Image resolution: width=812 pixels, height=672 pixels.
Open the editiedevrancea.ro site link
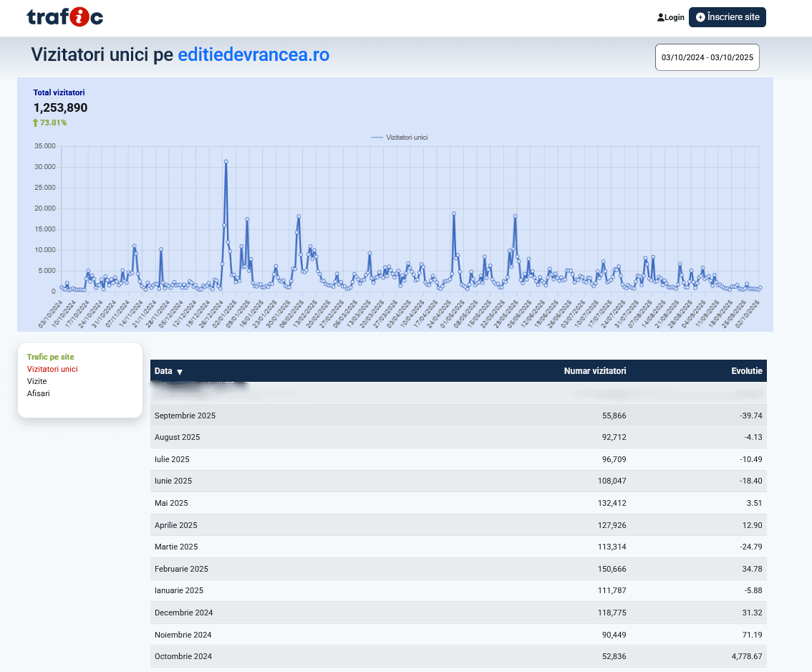(253, 55)
